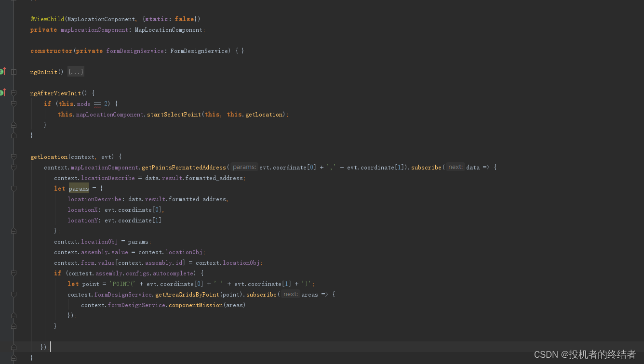Click the ngAfterViewInit method name
Viewport: 644px width, 364px height.
click(x=55, y=93)
